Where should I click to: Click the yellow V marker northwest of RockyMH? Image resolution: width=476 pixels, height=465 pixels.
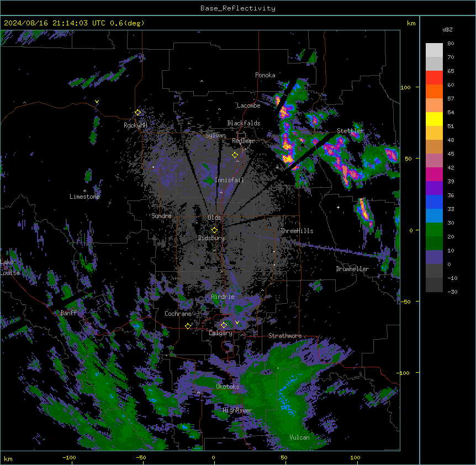pyautogui.click(x=97, y=102)
